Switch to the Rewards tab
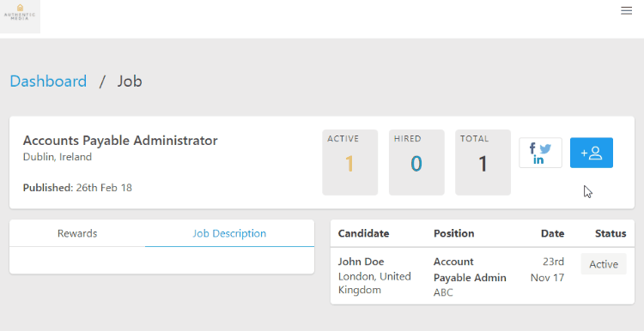The image size is (644, 331). tap(77, 233)
